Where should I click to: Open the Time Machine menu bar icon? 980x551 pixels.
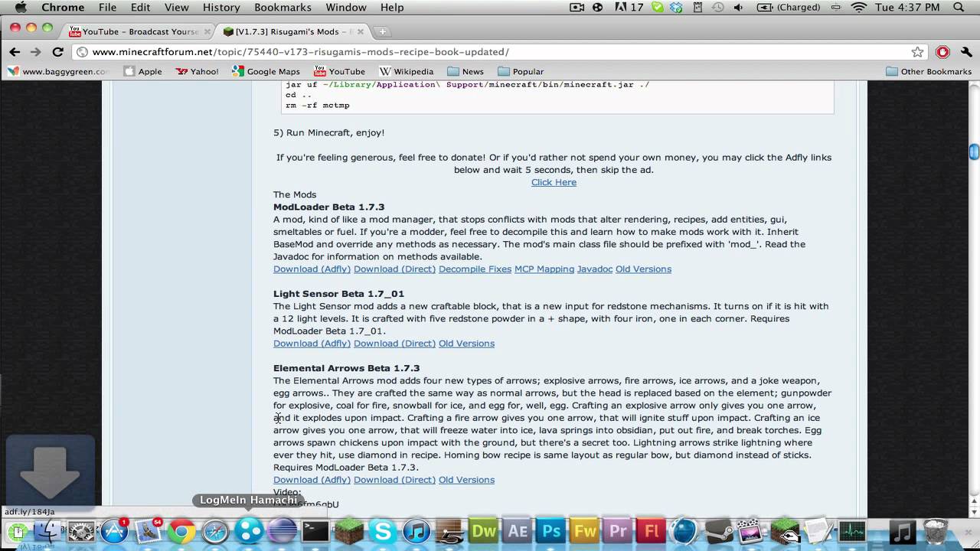[717, 8]
